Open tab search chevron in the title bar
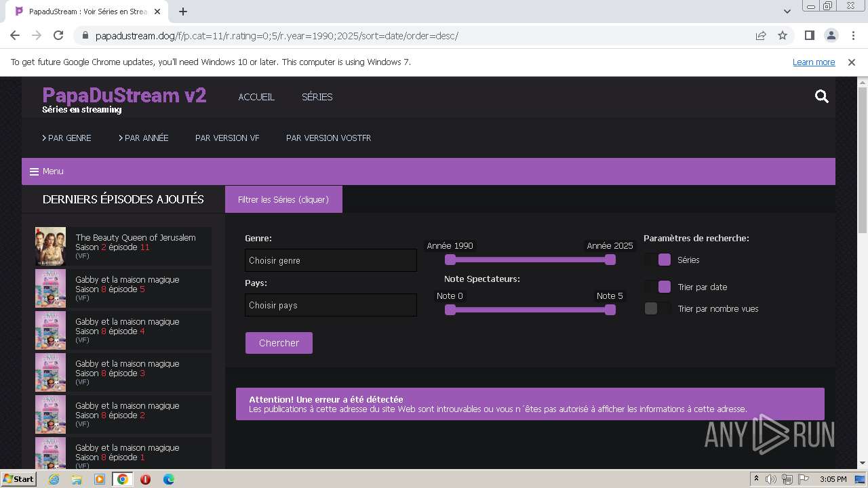The height and width of the screenshot is (488, 868). (787, 11)
